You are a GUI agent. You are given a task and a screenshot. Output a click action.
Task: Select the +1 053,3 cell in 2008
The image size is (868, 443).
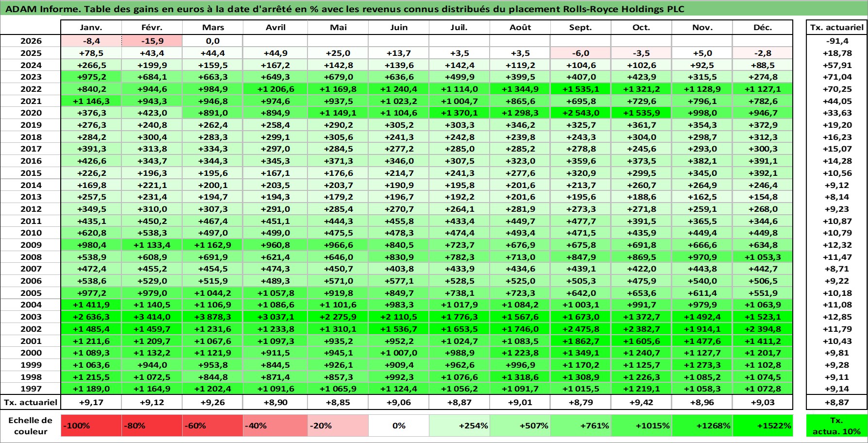coord(763,257)
